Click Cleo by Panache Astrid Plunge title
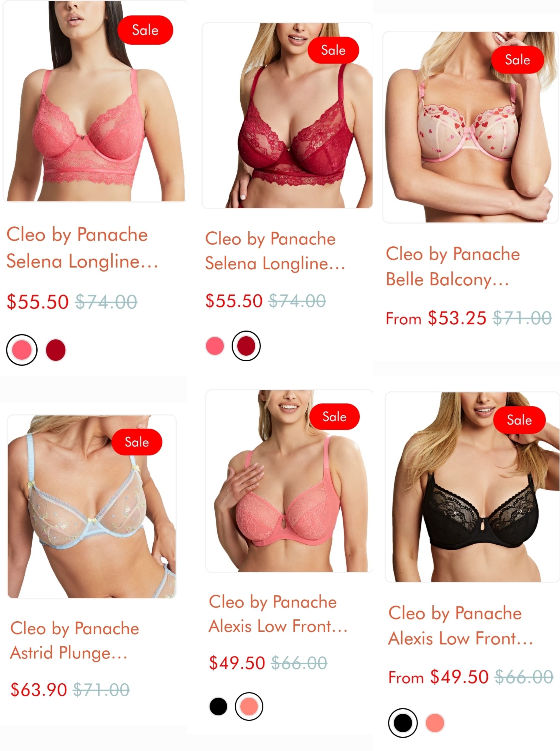560x751 pixels. point(75,641)
